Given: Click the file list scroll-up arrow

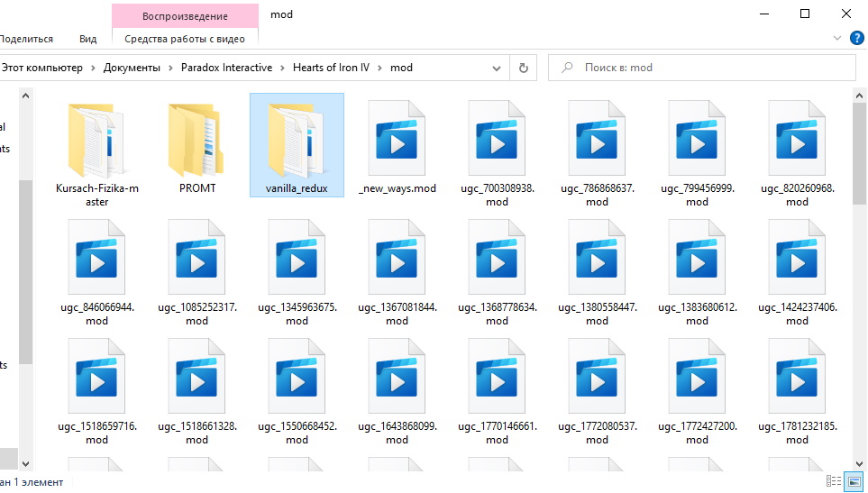Looking at the screenshot, I should pyautogui.click(x=859, y=96).
